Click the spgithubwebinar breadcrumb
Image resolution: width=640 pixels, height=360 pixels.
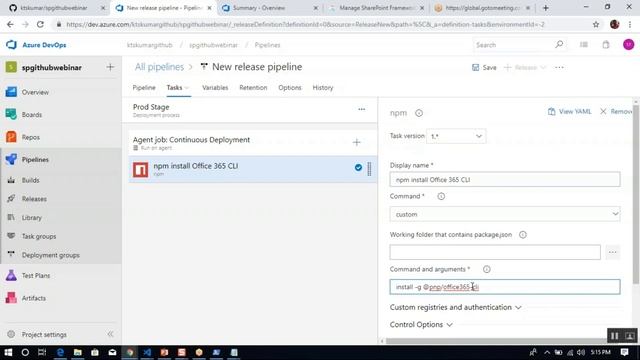[213, 45]
